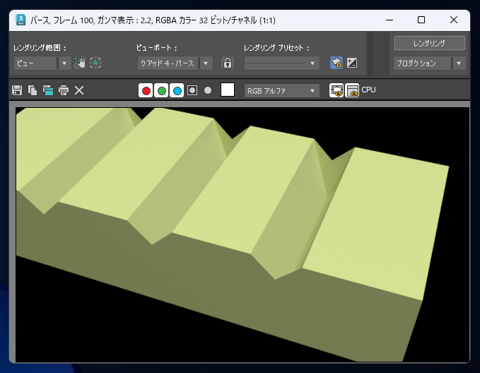
Task: Click the Save Image floppy disk icon
Action: click(17, 90)
